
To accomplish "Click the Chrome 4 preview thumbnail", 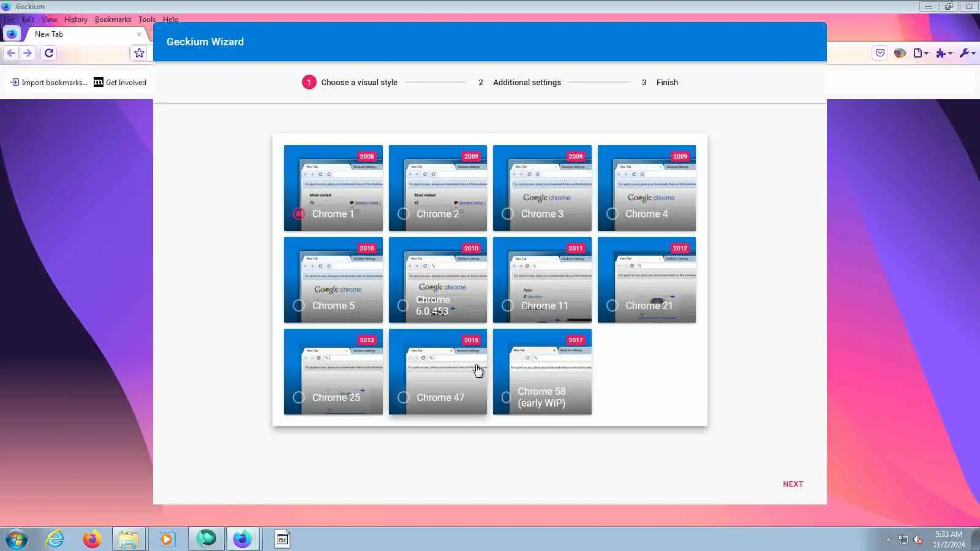I will coord(647,187).
